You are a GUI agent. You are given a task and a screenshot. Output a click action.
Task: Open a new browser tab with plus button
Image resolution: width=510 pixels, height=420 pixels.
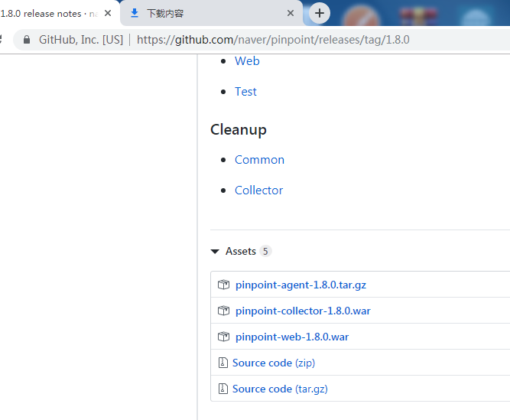pos(320,13)
